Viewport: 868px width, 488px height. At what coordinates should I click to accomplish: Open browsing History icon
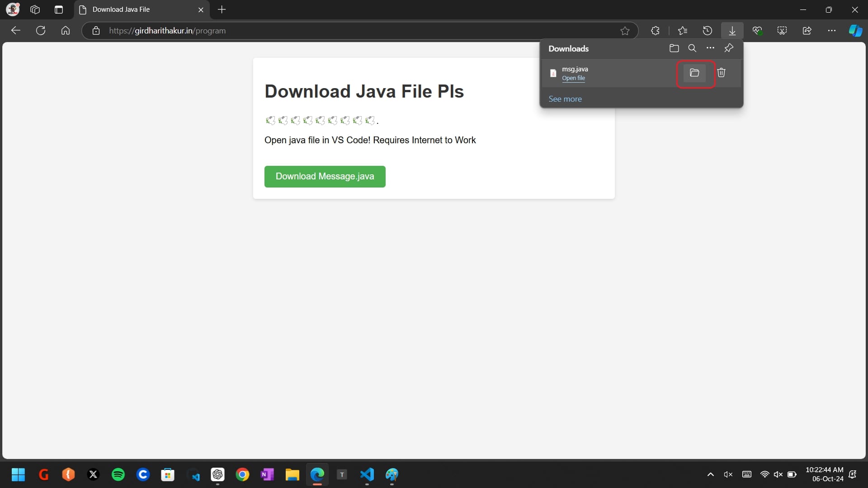click(708, 31)
